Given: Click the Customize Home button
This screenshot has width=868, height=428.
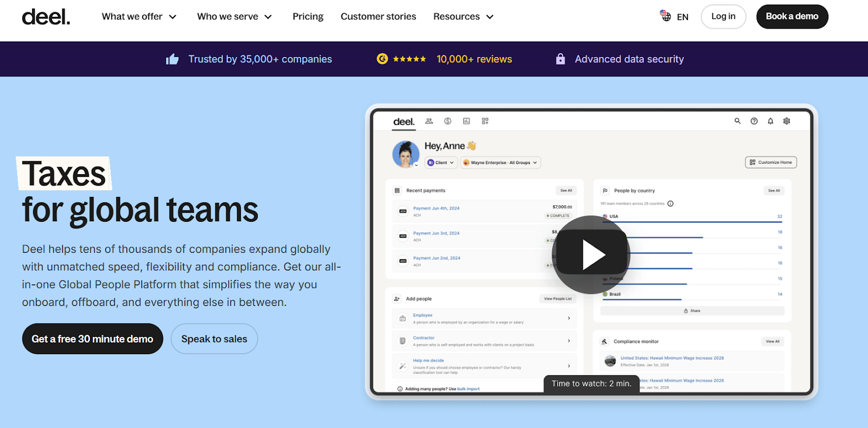Looking at the screenshot, I should click(x=771, y=162).
